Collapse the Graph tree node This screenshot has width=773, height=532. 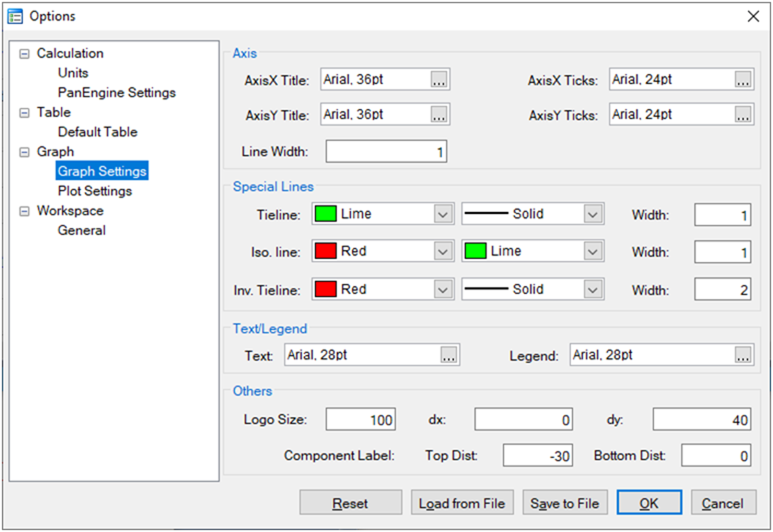[24, 152]
